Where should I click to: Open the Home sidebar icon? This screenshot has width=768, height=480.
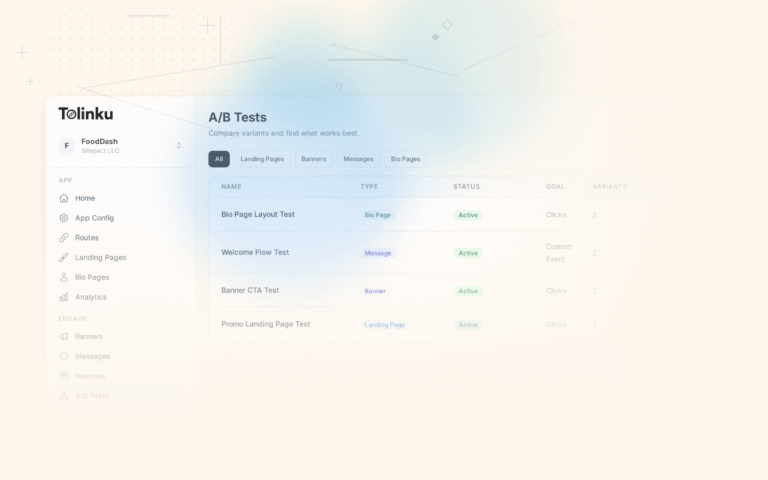click(64, 198)
